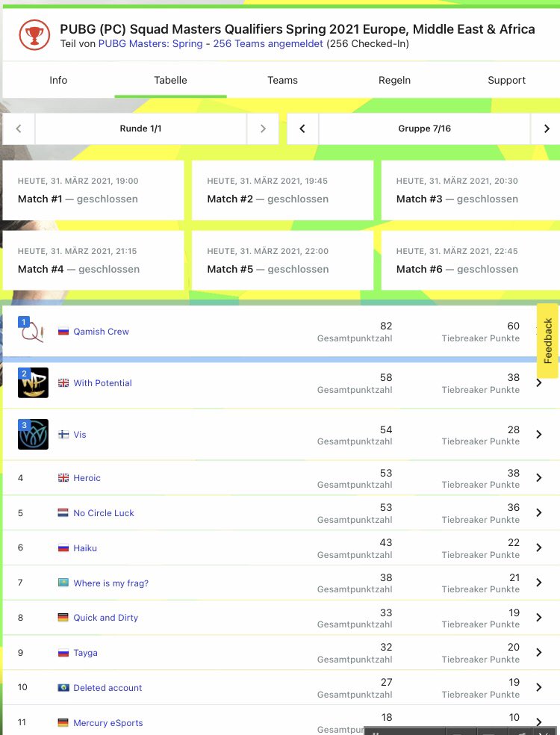This screenshot has width=560, height=735.
Task: Expand Quick and Dirty row chevron
Action: pyautogui.click(x=539, y=617)
